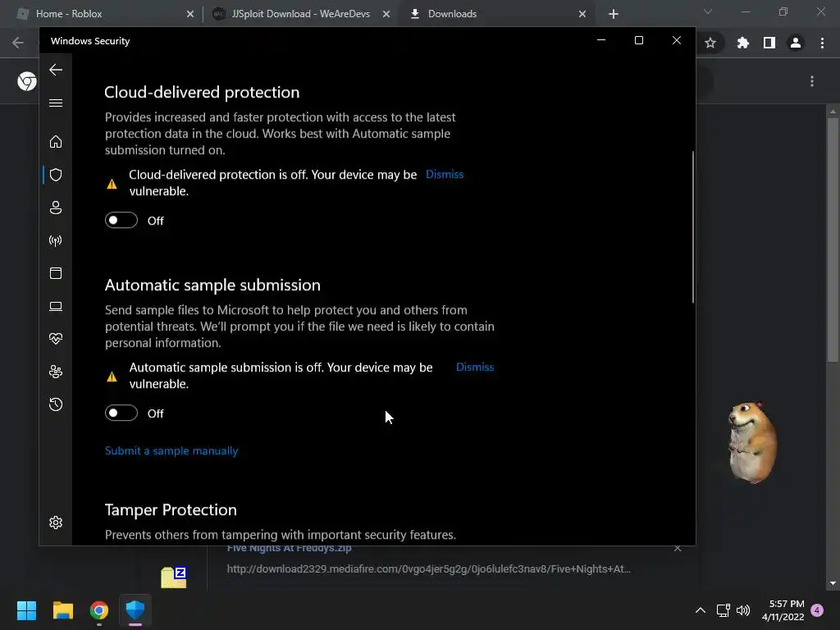
Task: Open App & browser control icon
Action: point(56,273)
